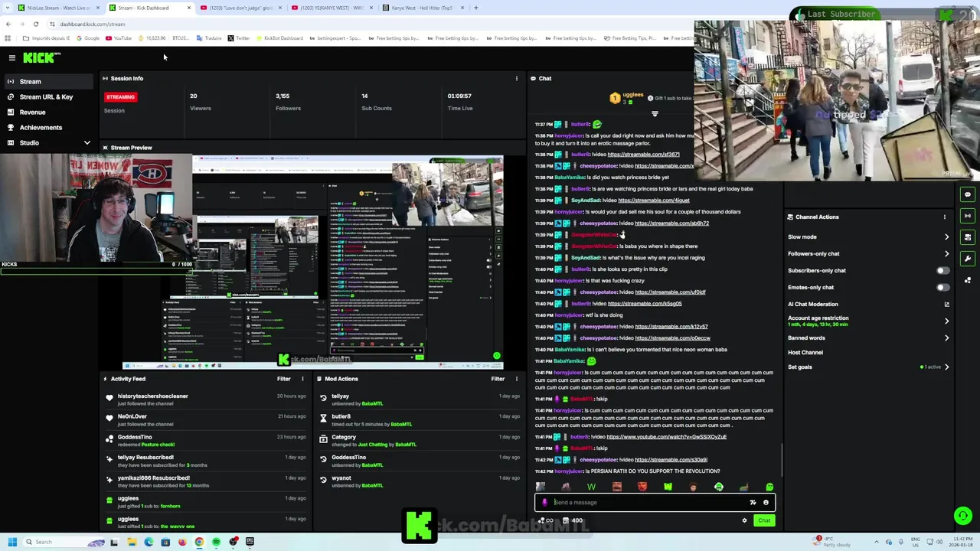Screen dimensions: 980x551
Task: Switch to Kanye West browser tab
Action: [423, 8]
